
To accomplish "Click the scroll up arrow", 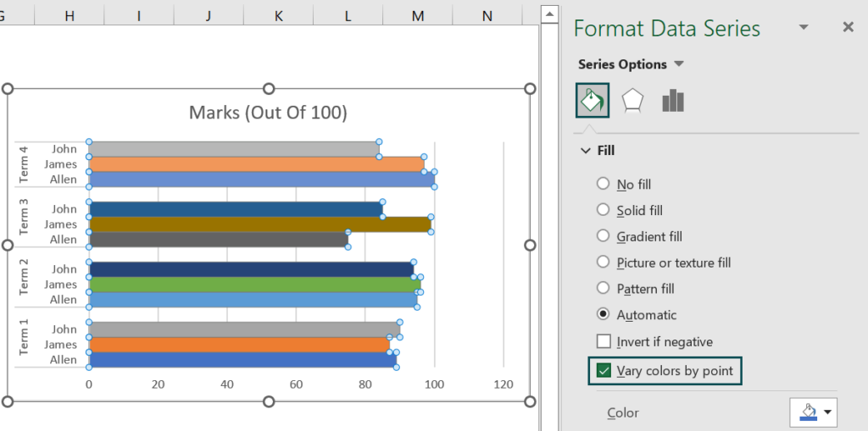I will [x=549, y=14].
